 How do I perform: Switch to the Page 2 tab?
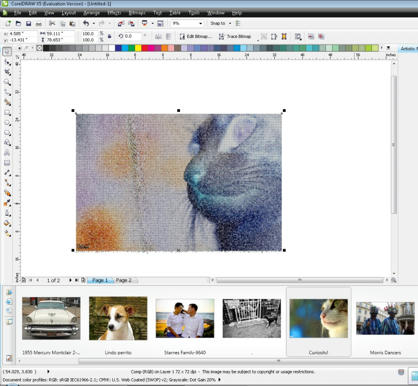click(124, 280)
